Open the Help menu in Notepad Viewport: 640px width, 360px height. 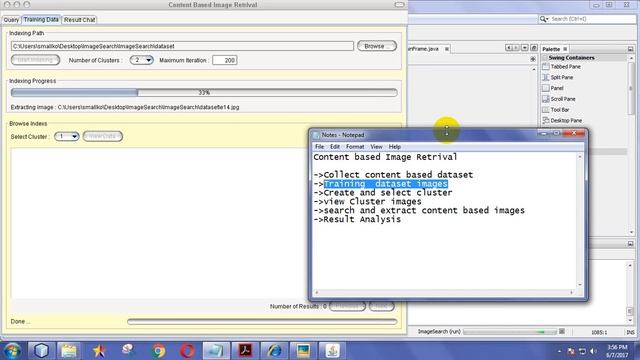pos(394,147)
